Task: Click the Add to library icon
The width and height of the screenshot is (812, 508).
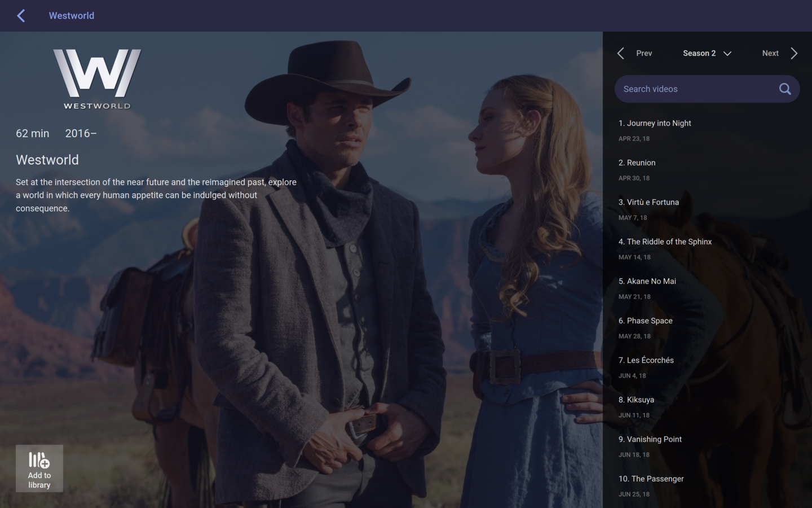Action: [x=39, y=461]
